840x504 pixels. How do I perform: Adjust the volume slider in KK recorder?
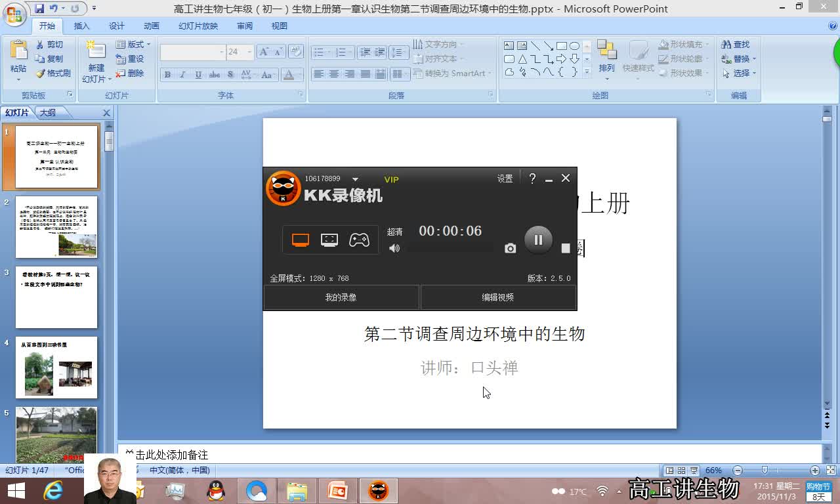click(450, 248)
